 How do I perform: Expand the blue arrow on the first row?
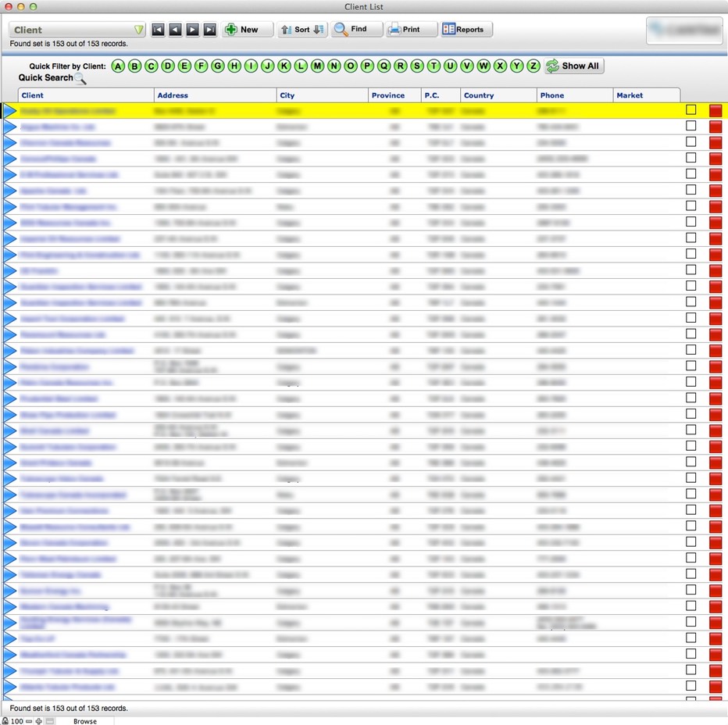click(10, 109)
